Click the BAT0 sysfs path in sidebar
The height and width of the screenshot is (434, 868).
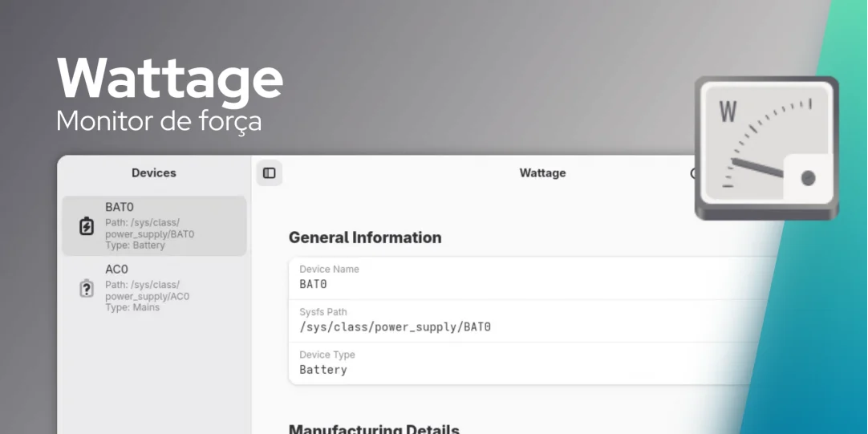pyautogui.click(x=150, y=228)
